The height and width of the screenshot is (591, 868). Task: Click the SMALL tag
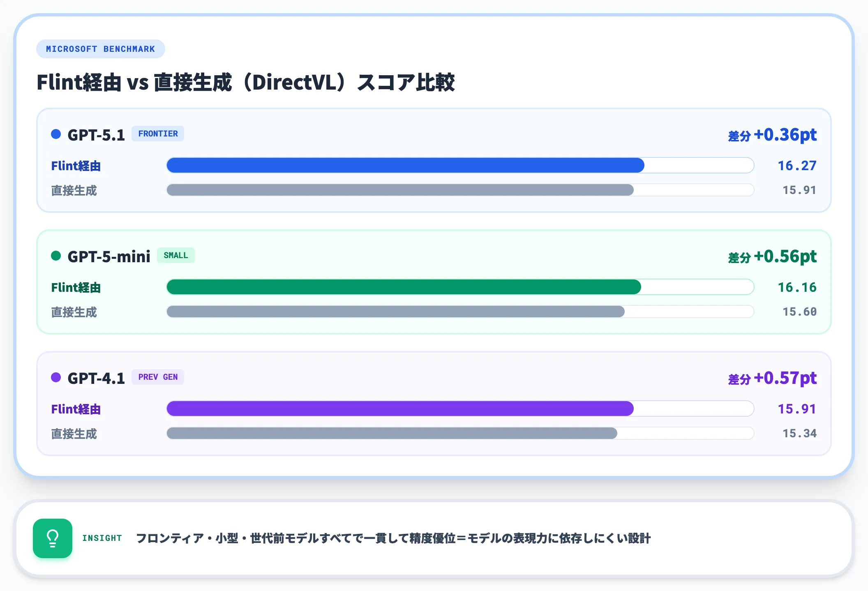[176, 255]
